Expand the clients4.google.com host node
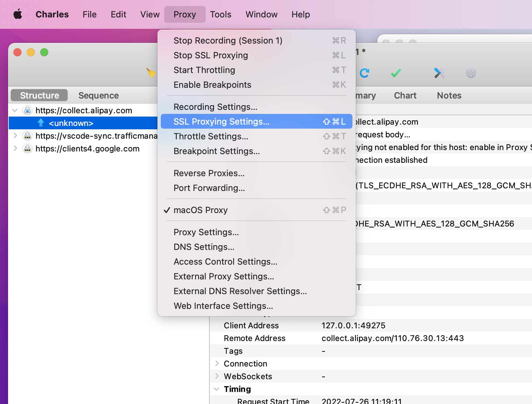Image resolution: width=532 pixels, height=404 pixels. click(15, 148)
